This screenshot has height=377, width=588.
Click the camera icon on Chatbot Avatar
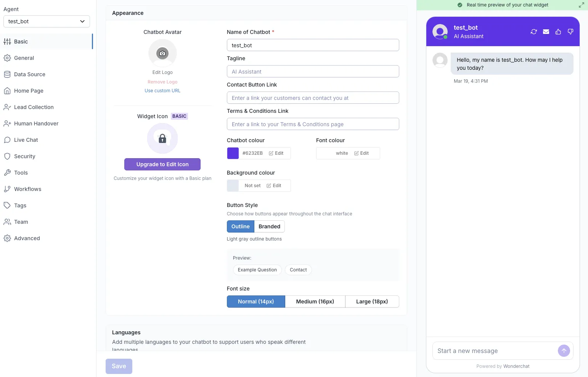pyautogui.click(x=162, y=53)
